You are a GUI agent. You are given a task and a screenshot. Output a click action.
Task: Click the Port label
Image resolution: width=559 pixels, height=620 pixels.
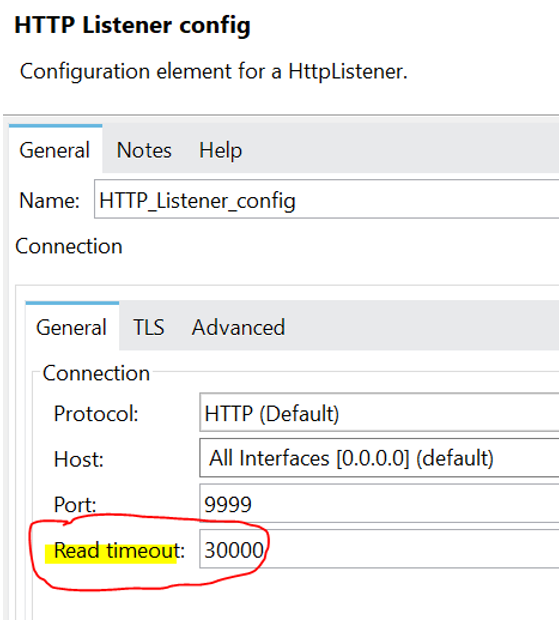75,505
